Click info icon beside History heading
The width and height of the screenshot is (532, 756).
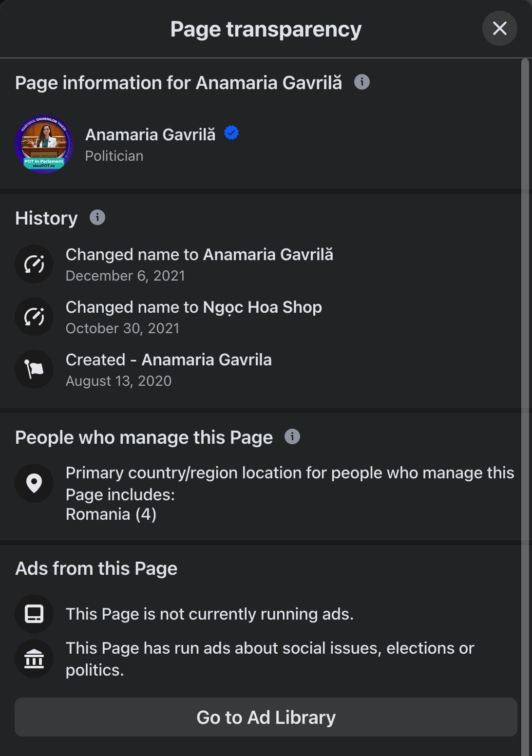pos(97,217)
